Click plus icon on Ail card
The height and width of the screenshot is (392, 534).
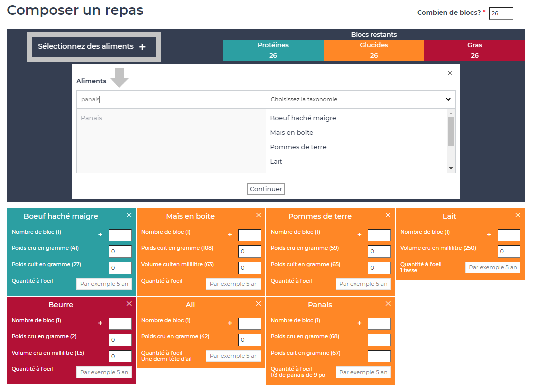tap(230, 323)
